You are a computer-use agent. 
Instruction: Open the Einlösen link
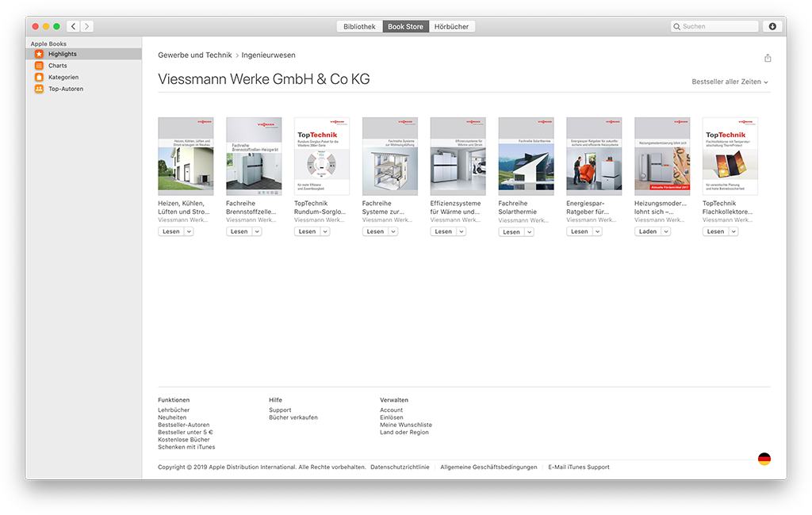click(392, 418)
